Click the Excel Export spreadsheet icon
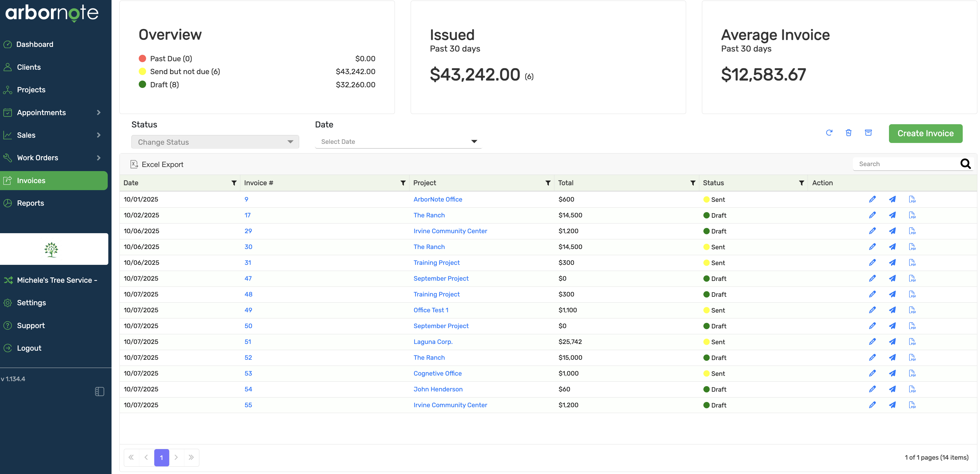980x474 pixels. pyautogui.click(x=134, y=164)
